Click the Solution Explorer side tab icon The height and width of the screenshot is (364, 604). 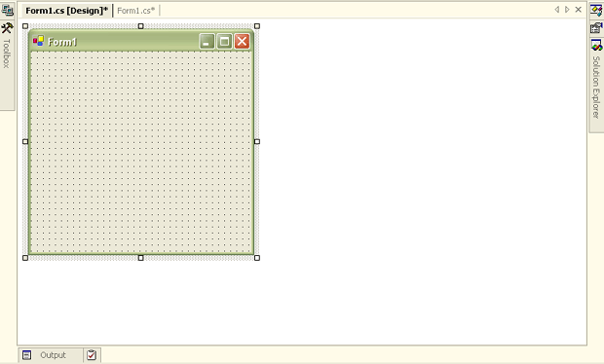coord(596,46)
